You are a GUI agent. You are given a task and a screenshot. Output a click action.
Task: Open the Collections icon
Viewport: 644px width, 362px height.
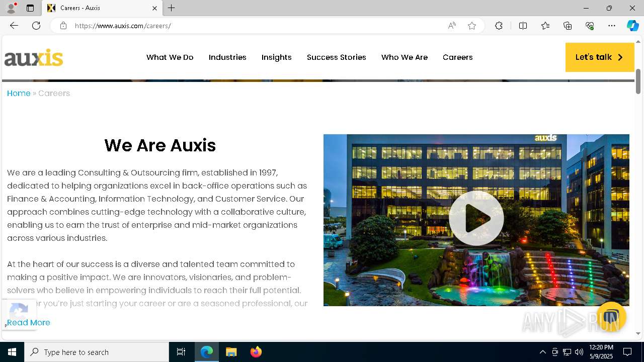568,26
